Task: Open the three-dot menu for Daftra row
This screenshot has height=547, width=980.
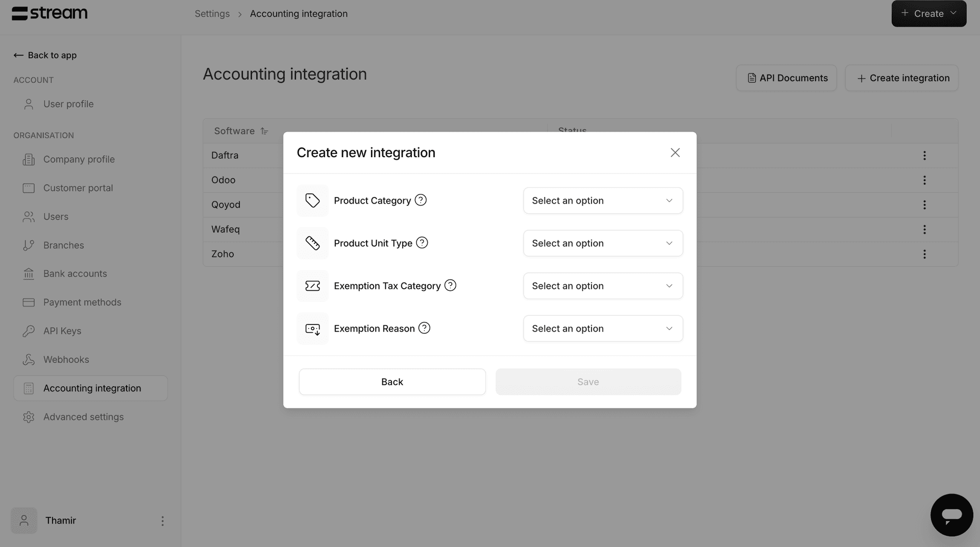Action: point(924,156)
